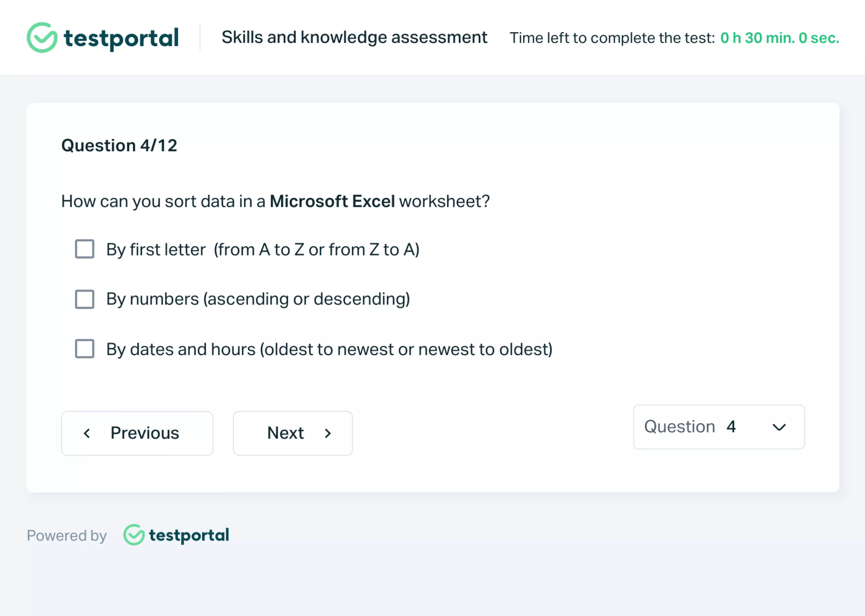This screenshot has height=616, width=865.
Task: Click the right arrow inside the Next button
Action: coord(328,433)
